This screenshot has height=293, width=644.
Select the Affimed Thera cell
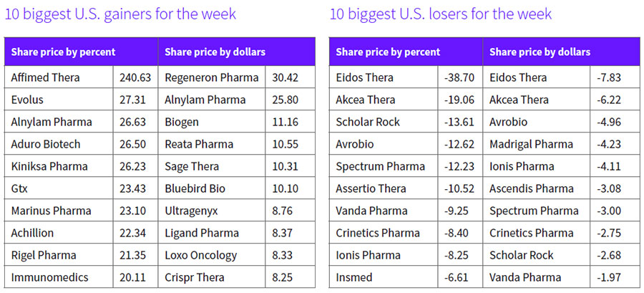coord(45,77)
